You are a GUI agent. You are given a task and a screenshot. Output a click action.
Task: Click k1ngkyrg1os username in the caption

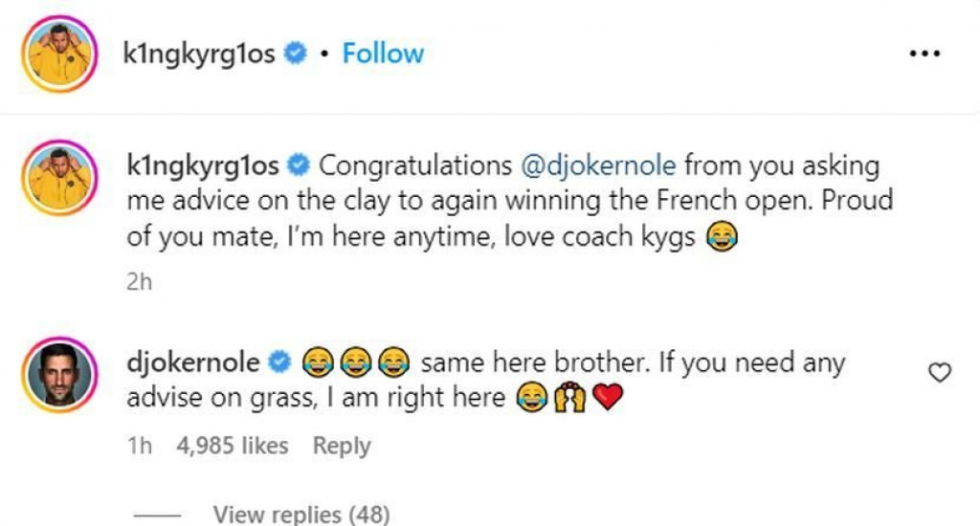203,165
